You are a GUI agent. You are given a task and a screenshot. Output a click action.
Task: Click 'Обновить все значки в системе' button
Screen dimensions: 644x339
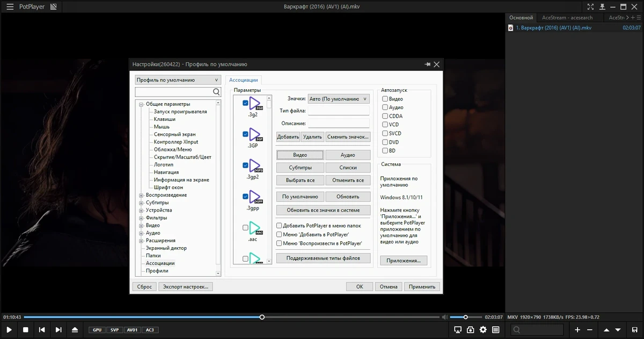(323, 210)
